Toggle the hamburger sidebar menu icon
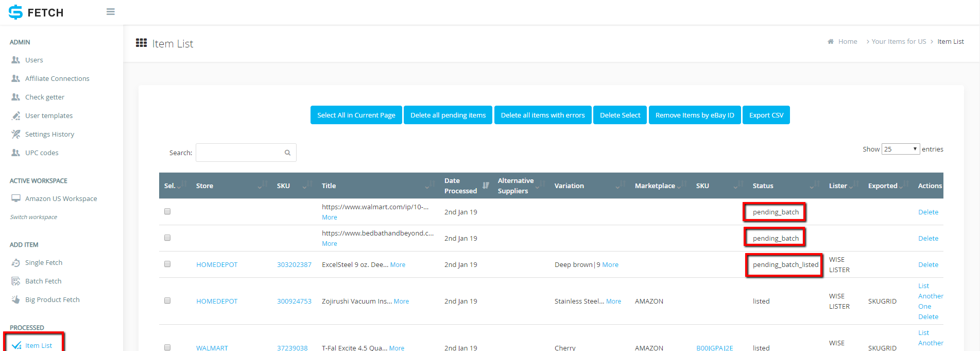 click(x=110, y=12)
